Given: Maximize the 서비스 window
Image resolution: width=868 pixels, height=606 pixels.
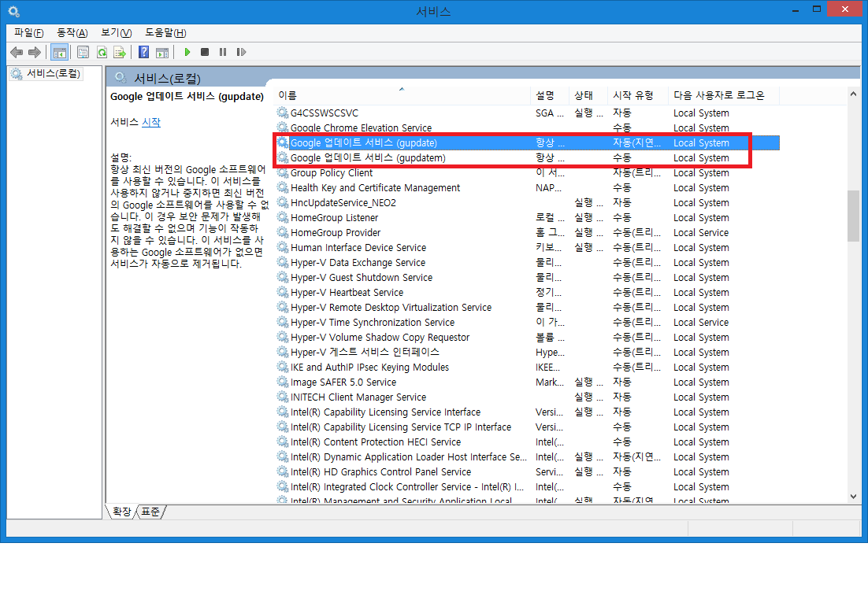Looking at the screenshot, I should tap(817, 9).
